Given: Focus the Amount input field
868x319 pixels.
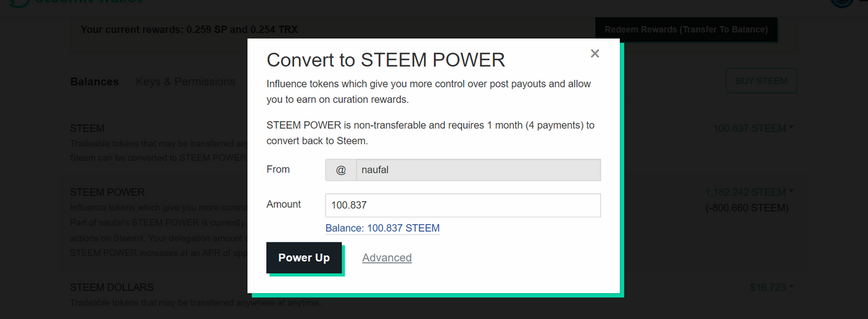Looking at the screenshot, I should click(x=463, y=205).
